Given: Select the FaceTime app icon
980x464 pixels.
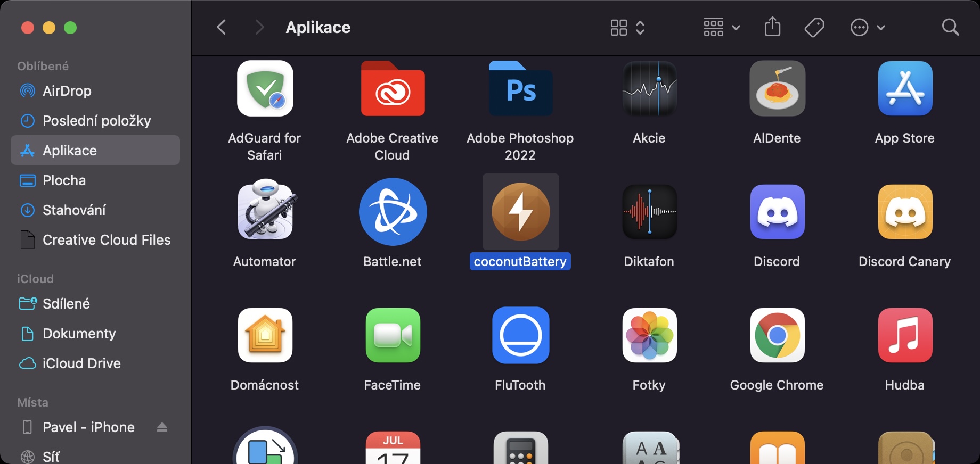Looking at the screenshot, I should [x=393, y=335].
